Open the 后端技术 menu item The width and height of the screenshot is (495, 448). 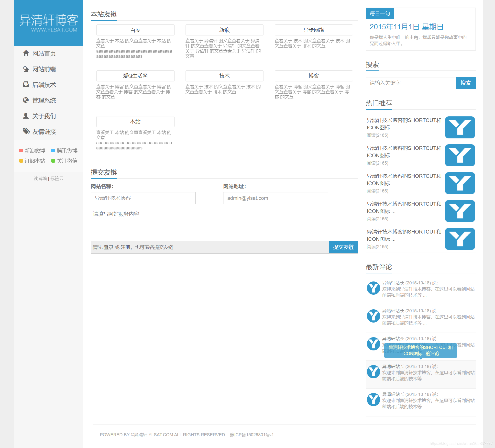click(x=44, y=85)
